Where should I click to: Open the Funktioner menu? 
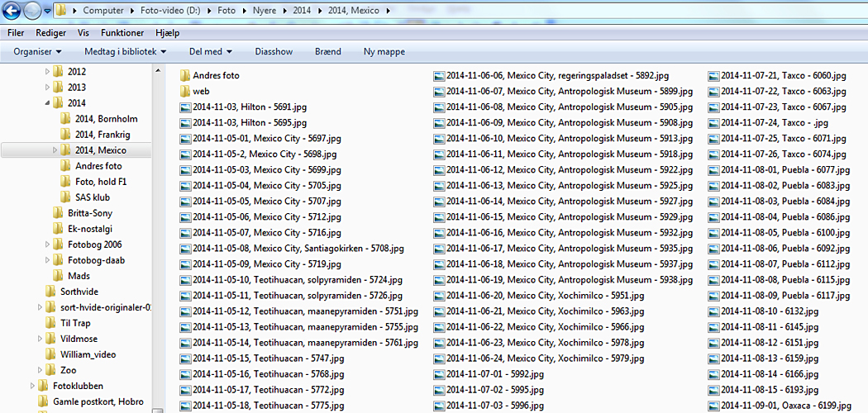tap(122, 33)
